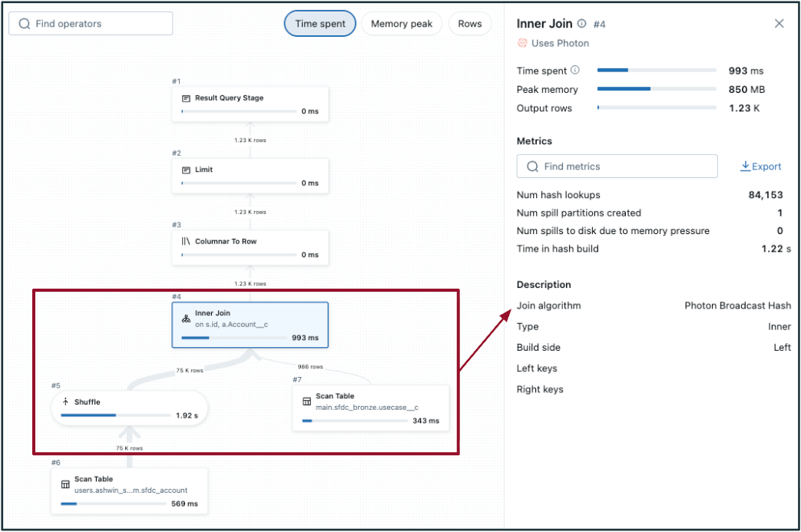This screenshot has width=801, height=532.
Task: Click the Find metrics search field
Action: [617, 167]
